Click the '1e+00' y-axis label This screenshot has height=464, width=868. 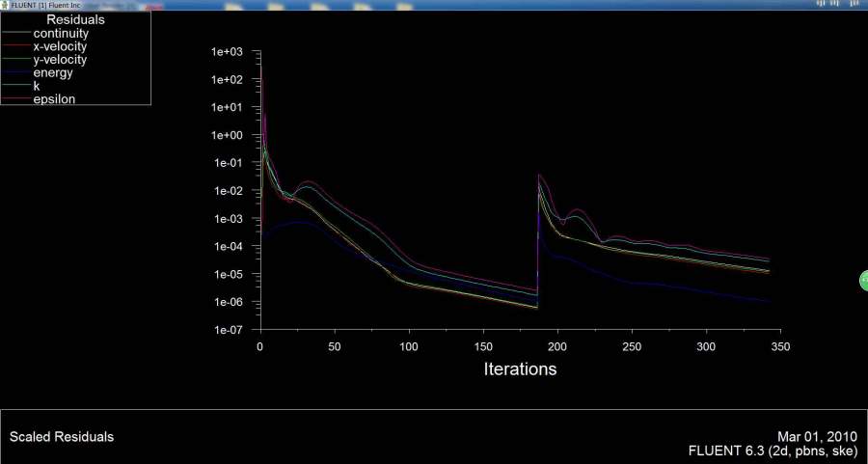point(227,135)
